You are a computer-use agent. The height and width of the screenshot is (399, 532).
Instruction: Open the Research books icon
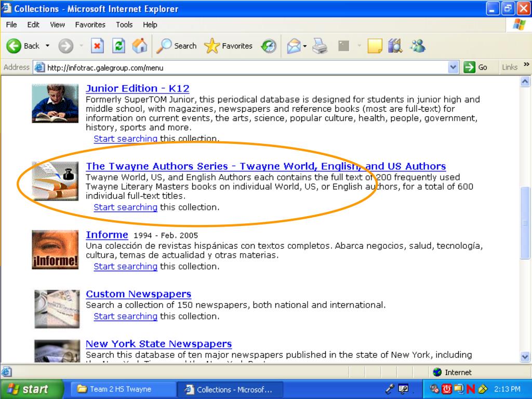[x=395, y=46]
